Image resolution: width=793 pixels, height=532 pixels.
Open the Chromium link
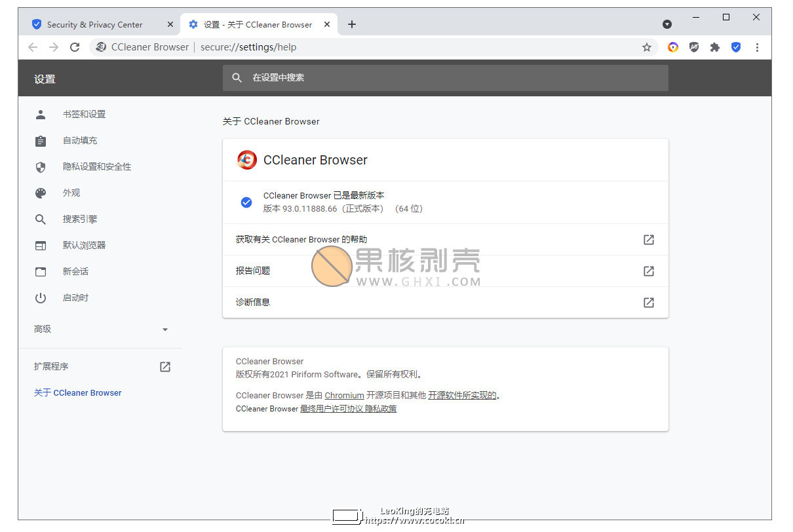(344, 395)
